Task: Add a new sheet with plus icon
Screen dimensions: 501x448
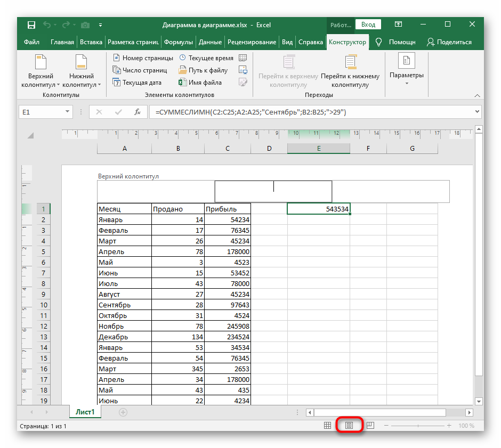Action: click(x=123, y=412)
